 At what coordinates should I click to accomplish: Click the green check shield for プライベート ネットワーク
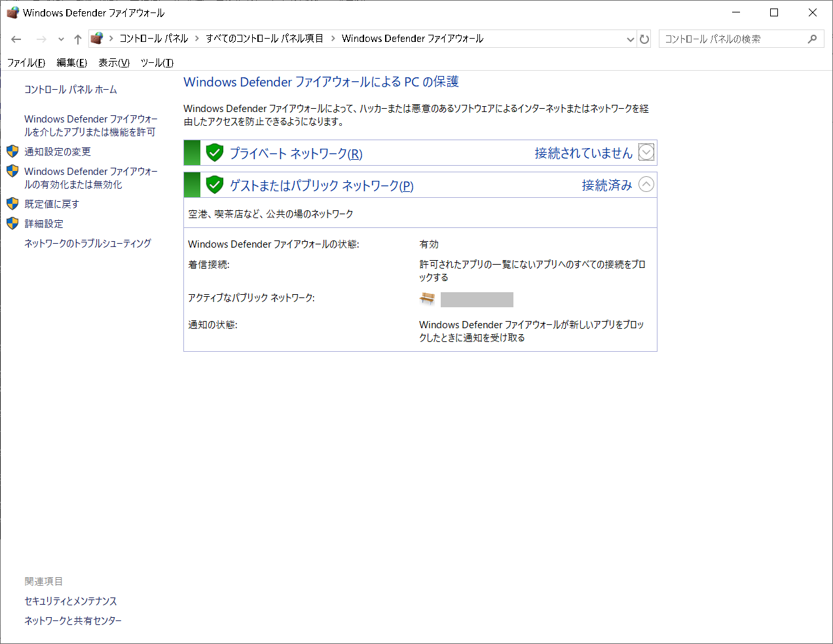[x=215, y=153]
